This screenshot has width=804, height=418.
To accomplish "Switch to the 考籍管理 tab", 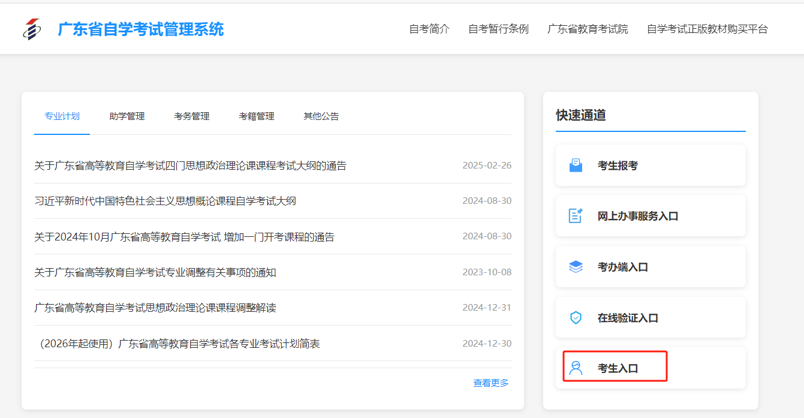I will click(x=256, y=116).
